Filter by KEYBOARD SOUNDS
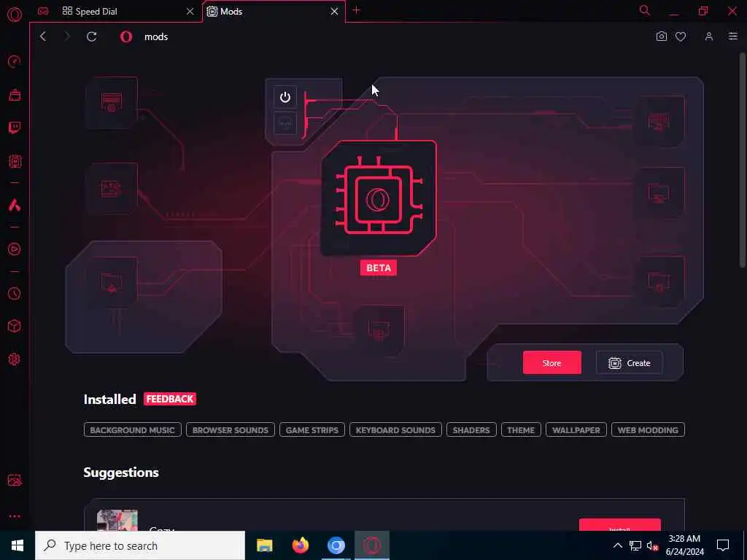Screen dimensions: 747x560 395,430
